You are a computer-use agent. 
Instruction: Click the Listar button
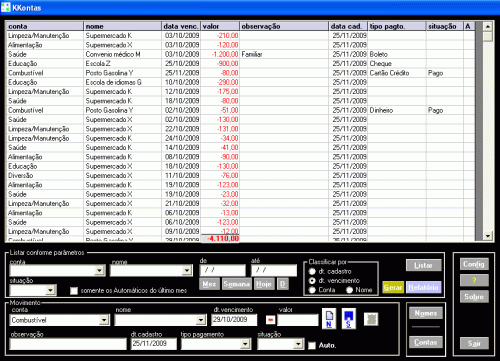pyautogui.click(x=424, y=265)
